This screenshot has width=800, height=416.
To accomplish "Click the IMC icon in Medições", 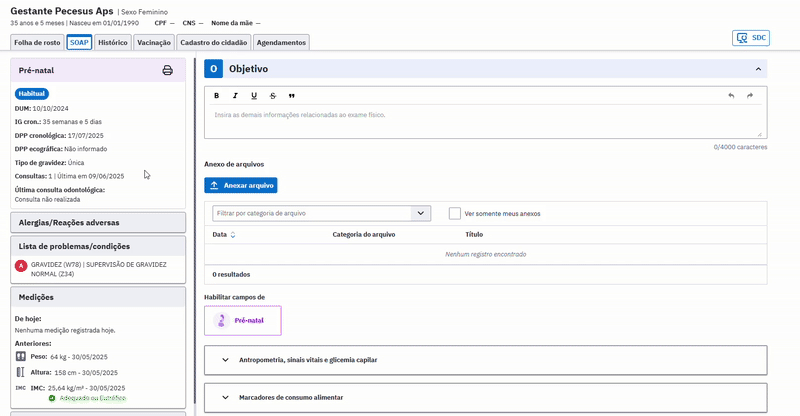I will click(x=20, y=388).
